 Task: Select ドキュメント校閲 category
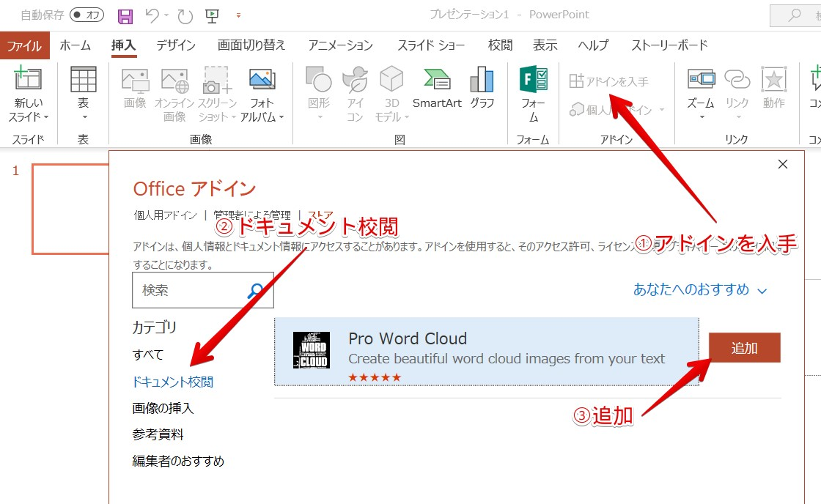173,382
